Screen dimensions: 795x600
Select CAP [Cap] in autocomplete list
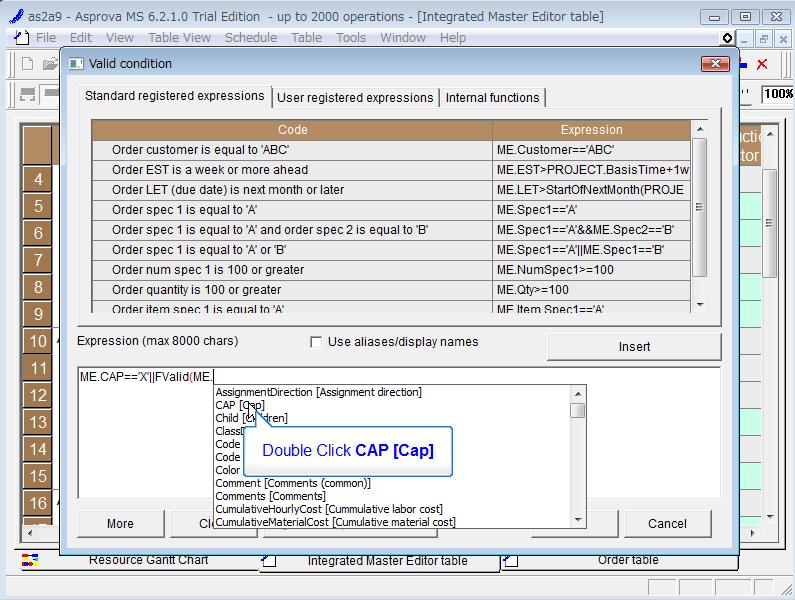240,405
